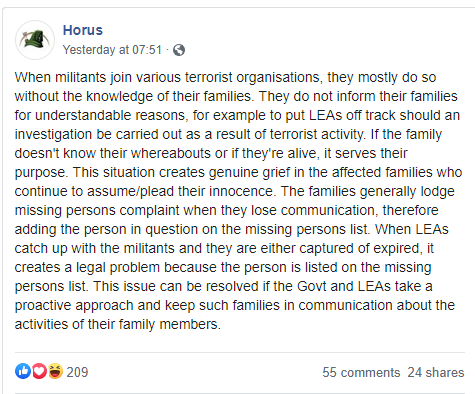475x394 pixels.
Task: Open the 209 reactions count
Action: [x=77, y=372]
